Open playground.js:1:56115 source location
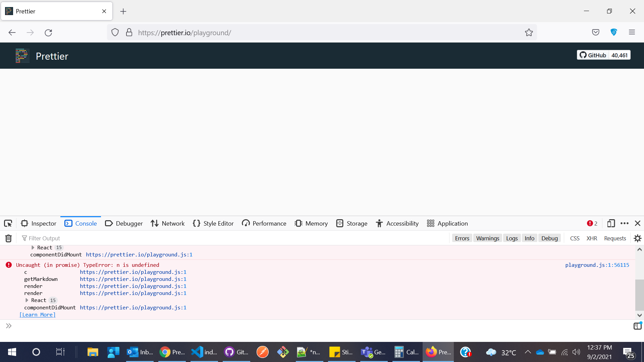This screenshot has width=644, height=362. point(597,265)
